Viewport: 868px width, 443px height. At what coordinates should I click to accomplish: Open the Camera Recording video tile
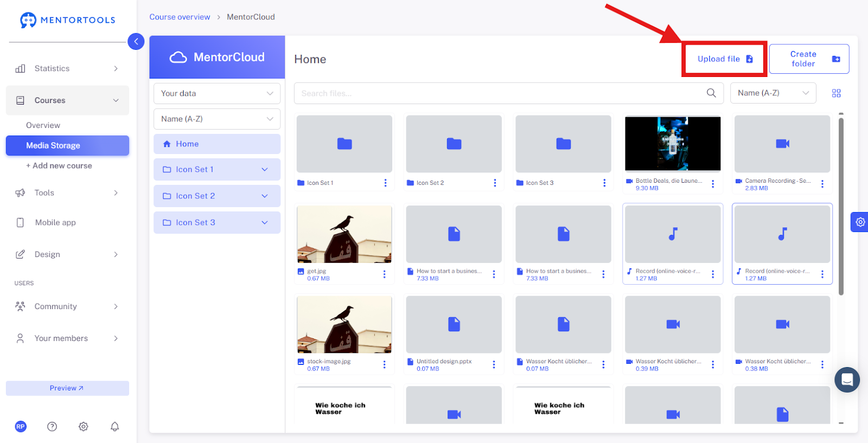coord(782,144)
